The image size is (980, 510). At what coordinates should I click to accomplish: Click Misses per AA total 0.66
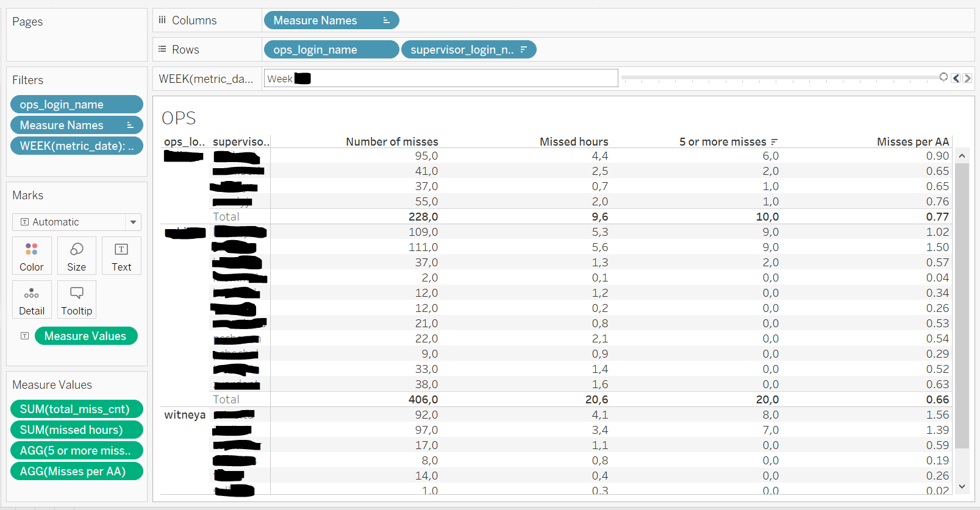pos(937,399)
